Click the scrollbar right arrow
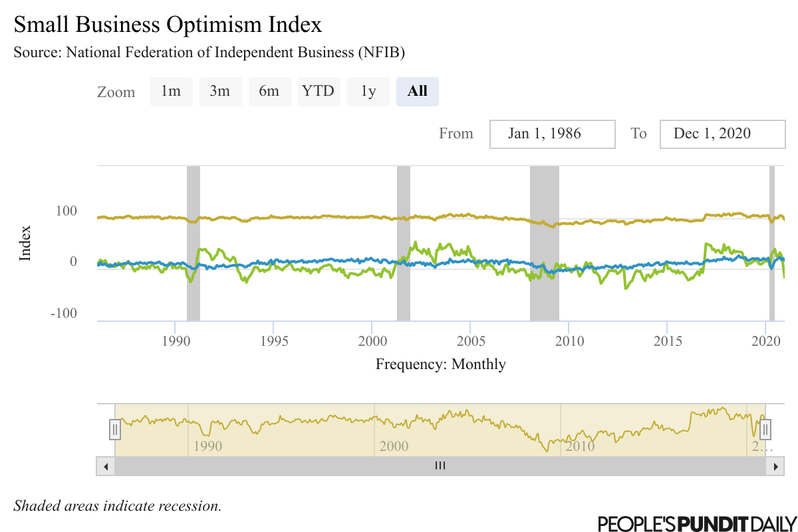This screenshot has width=798, height=532. coord(775,466)
